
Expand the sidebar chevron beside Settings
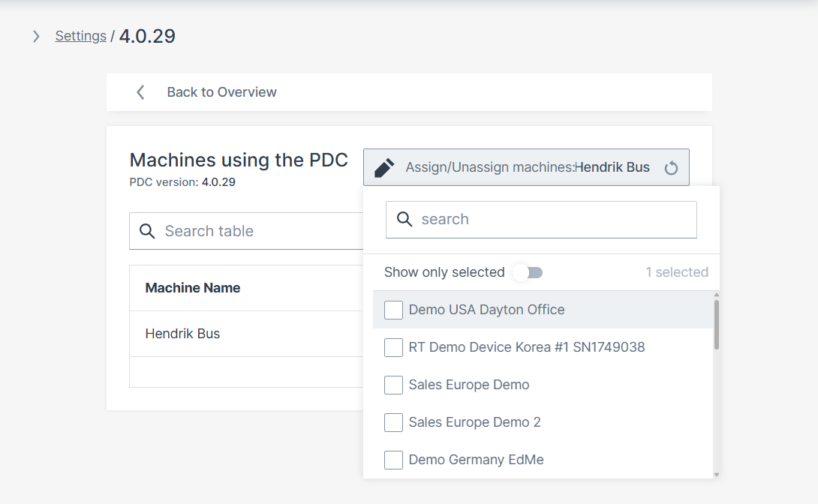pos(36,36)
